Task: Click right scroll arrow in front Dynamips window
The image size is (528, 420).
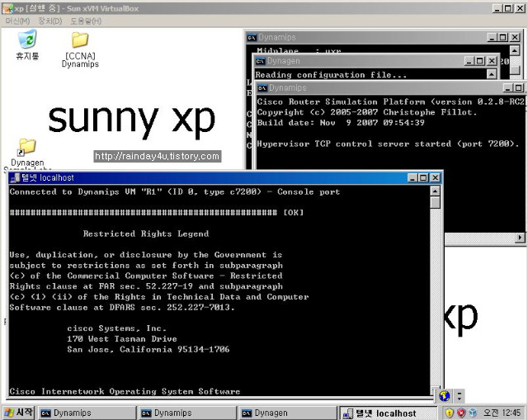Action: click(x=520, y=238)
